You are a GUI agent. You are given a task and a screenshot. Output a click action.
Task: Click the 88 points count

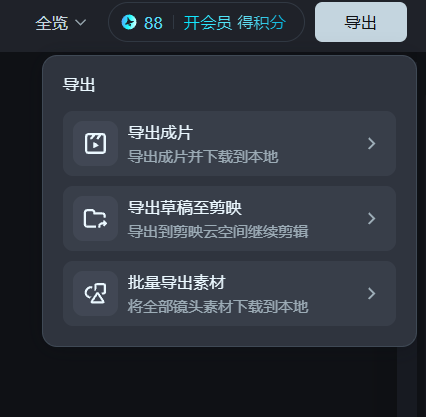tap(153, 23)
